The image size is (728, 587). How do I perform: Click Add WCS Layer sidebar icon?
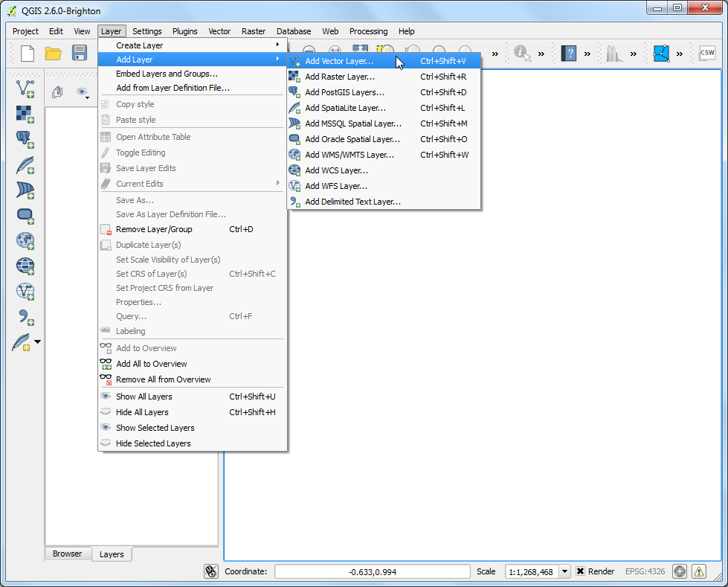pos(25,266)
